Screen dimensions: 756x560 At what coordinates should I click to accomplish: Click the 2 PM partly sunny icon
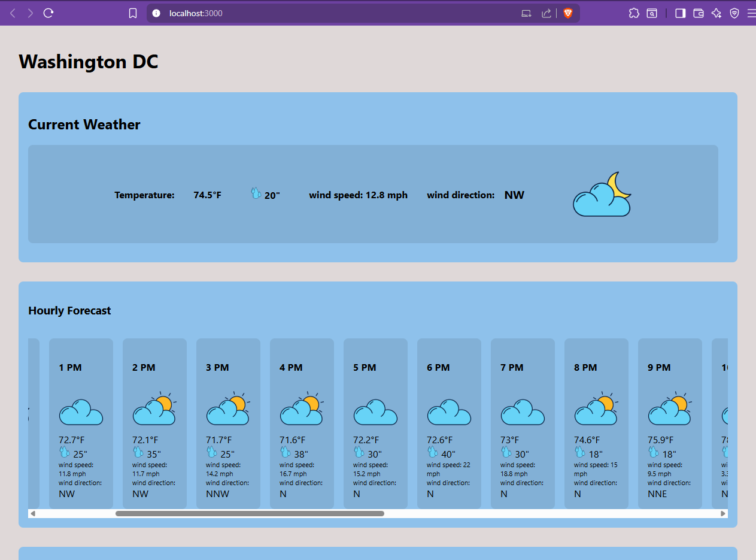pyautogui.click(x=154, y=409)
